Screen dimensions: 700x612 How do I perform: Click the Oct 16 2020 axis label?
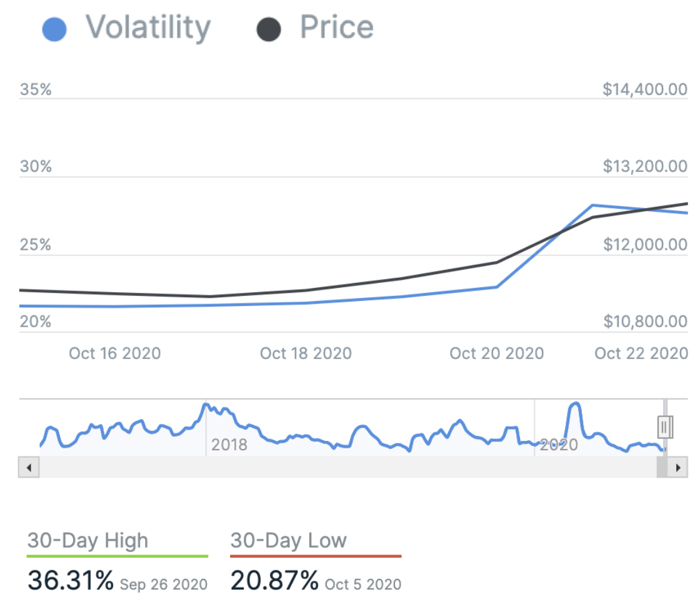[x=115, y=353]
